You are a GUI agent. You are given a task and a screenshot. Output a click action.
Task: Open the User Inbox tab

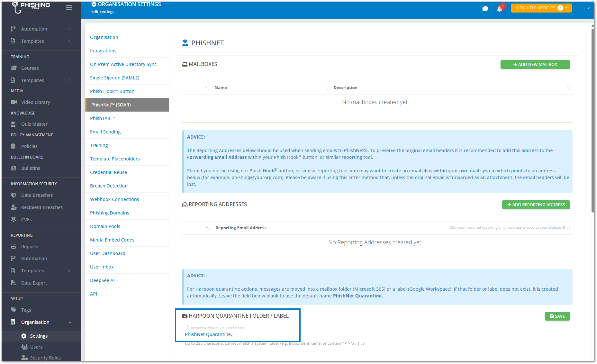click(127, 267)
